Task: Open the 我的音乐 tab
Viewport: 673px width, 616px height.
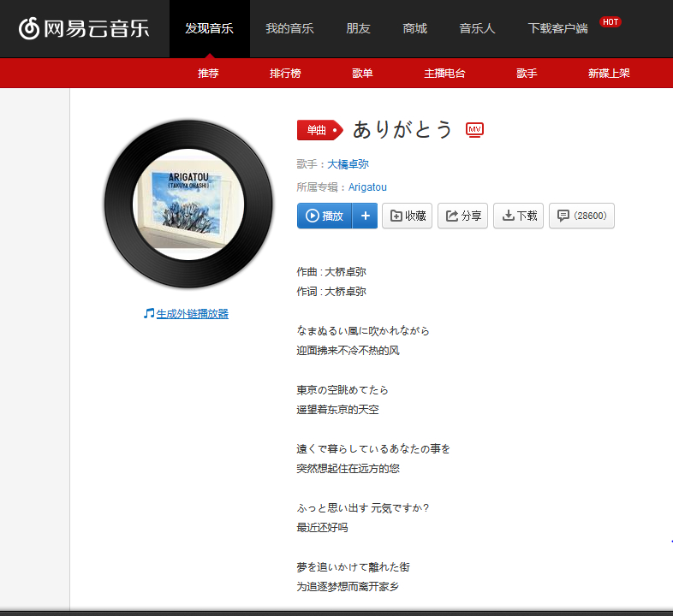Action: coord(289,28)
